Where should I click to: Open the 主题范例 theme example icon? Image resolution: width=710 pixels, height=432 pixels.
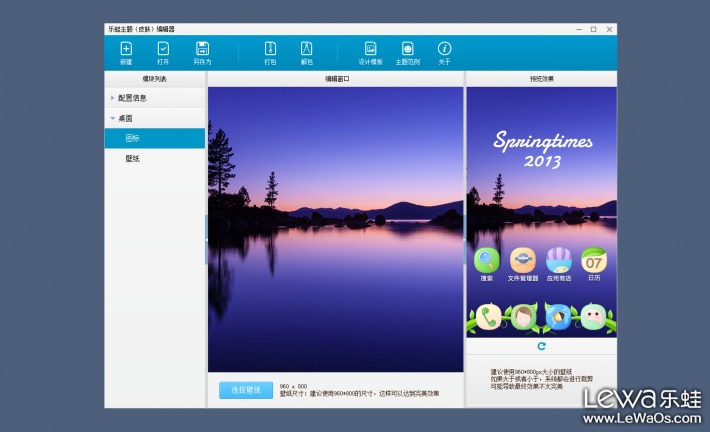point(407,49)
